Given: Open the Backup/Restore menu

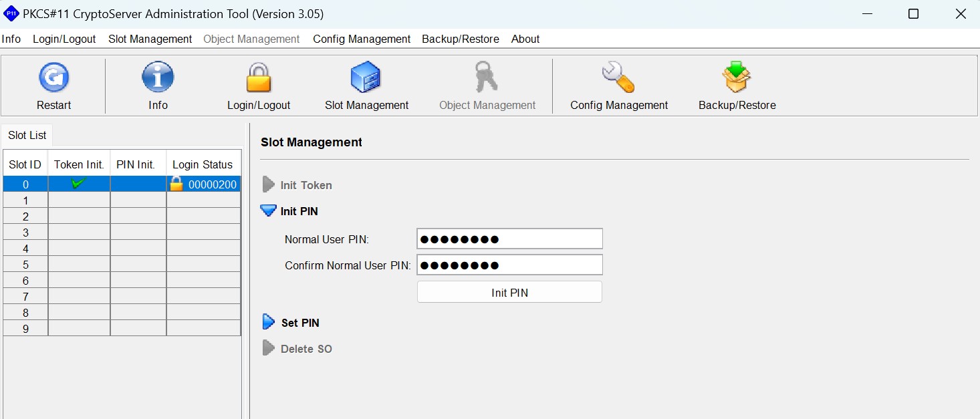Looking at the screenshot, I should (x=461, y=39).
